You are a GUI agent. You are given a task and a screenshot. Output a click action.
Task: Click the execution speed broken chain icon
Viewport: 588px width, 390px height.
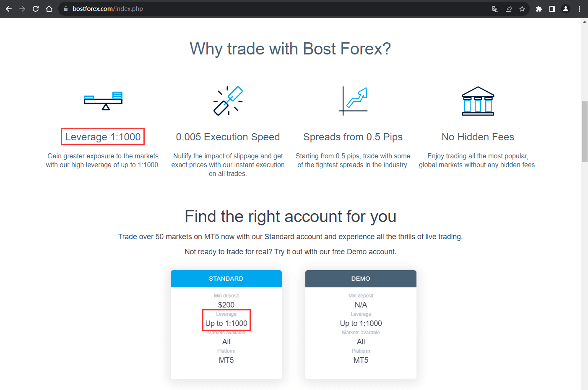point(228,101)
